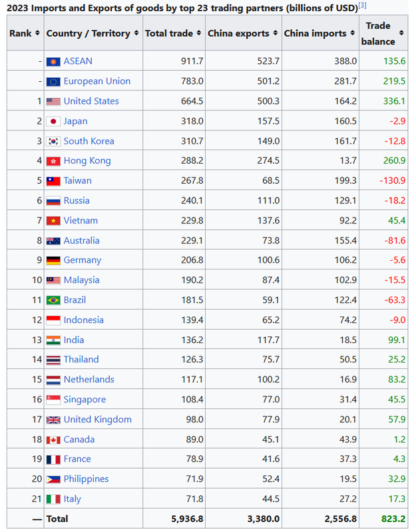This screenshot has width=416, height=532.
Task: Sort by China imports column arrows
Action: click(353, 33)
